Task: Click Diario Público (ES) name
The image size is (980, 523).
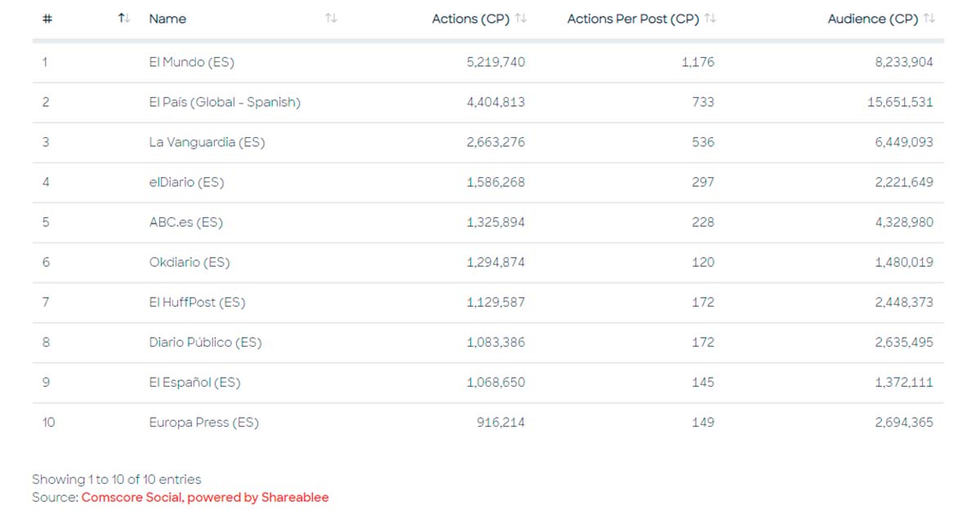Action: click(x=205, y=342)
